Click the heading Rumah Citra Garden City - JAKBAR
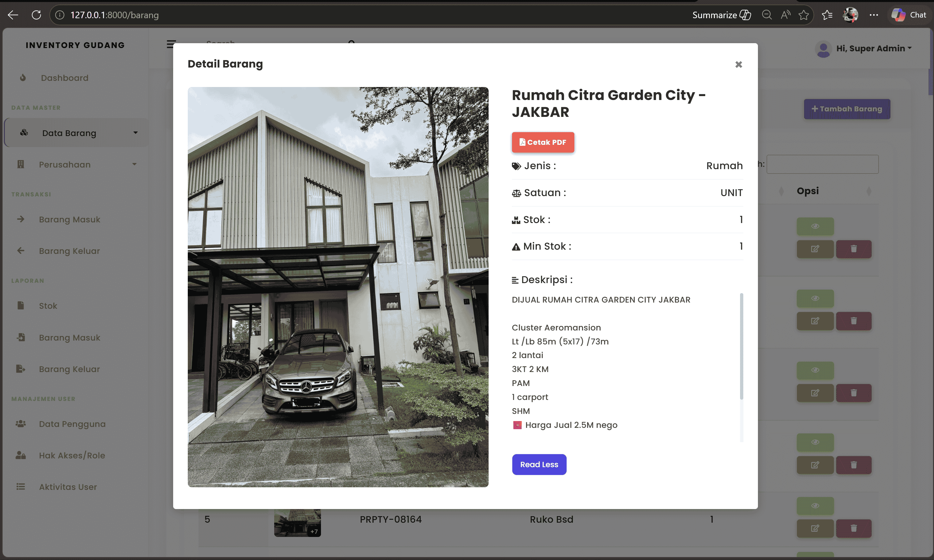 (x=608, y=103)
